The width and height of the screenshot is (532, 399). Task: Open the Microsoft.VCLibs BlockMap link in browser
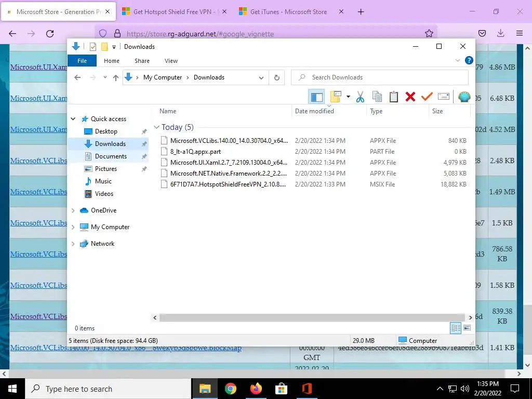[126, 348]
